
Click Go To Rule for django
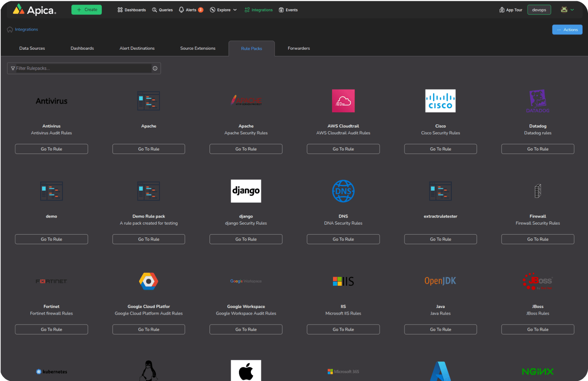pyautogui.click(x=246, y=239)
